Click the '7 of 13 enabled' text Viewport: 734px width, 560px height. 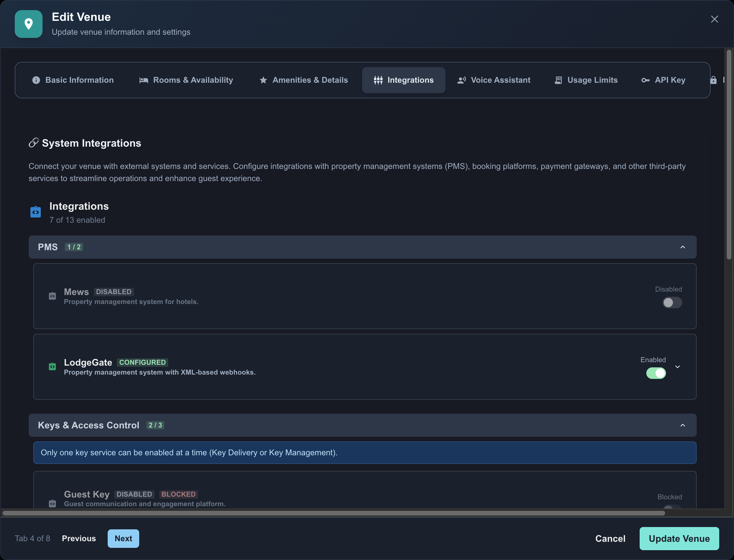(x=77, y=220)
